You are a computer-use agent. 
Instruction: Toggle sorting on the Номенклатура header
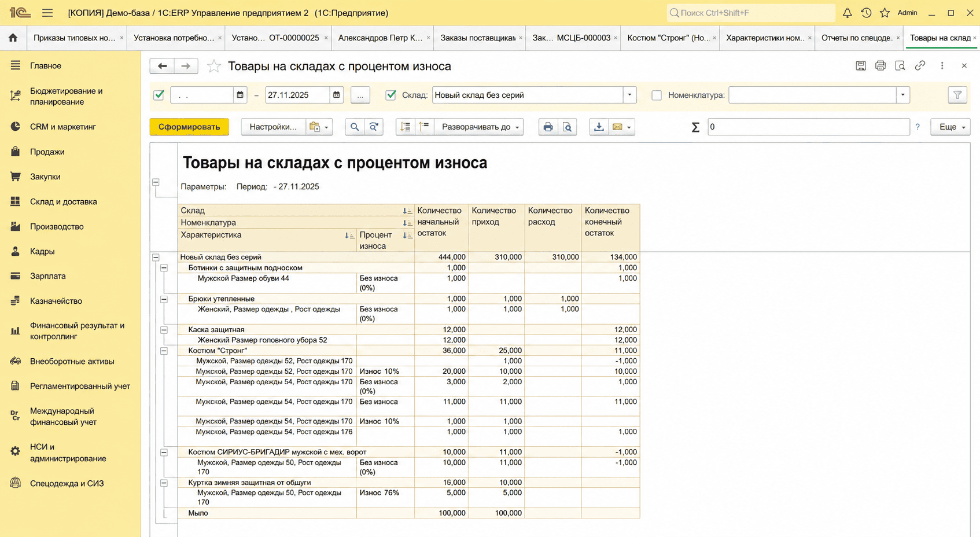pyautogui.click(x=407, y=223)
